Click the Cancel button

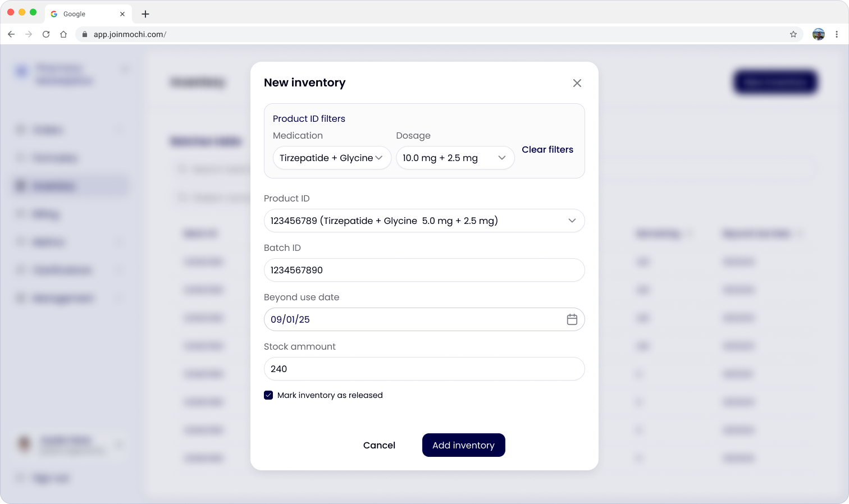point(379,445)
